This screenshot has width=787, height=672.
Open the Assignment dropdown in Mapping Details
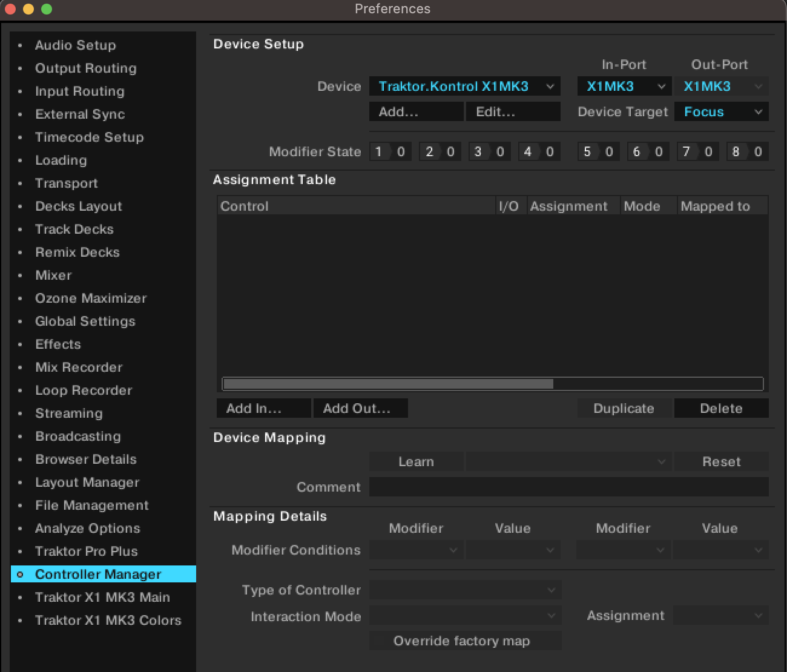(x=721, y=615)
